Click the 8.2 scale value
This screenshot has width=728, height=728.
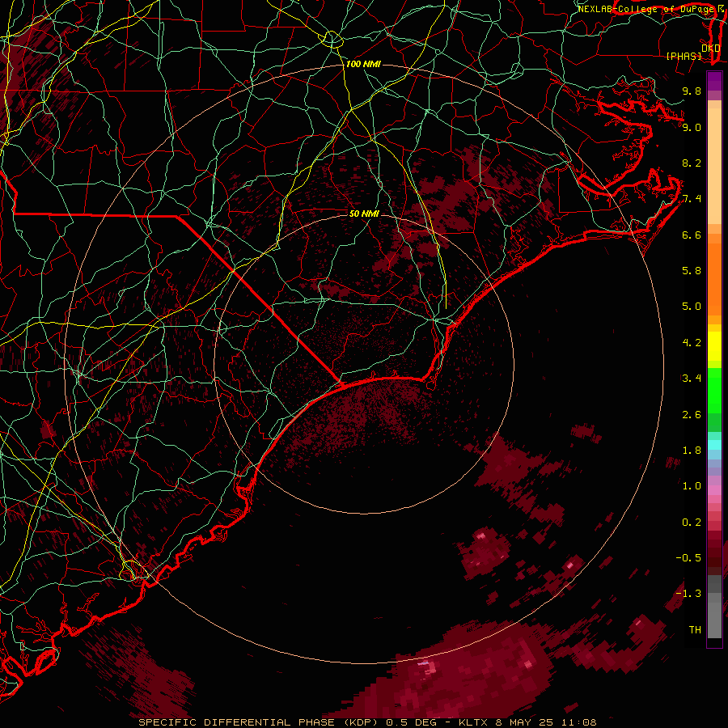(692, 163)
